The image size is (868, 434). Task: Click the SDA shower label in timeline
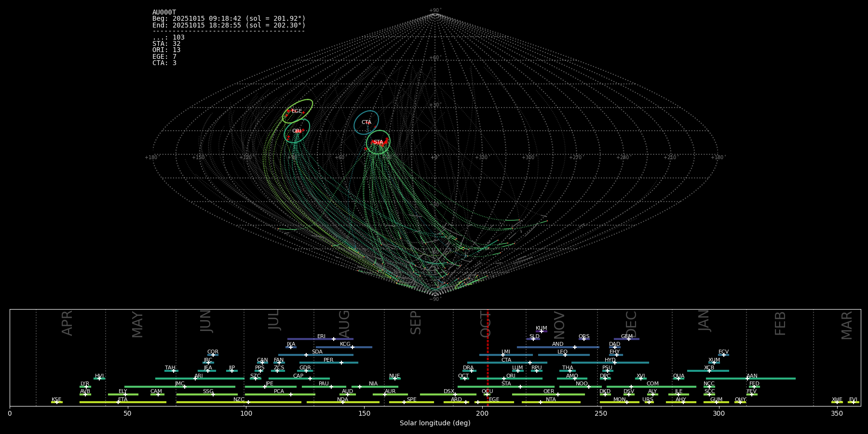[317, 352]
